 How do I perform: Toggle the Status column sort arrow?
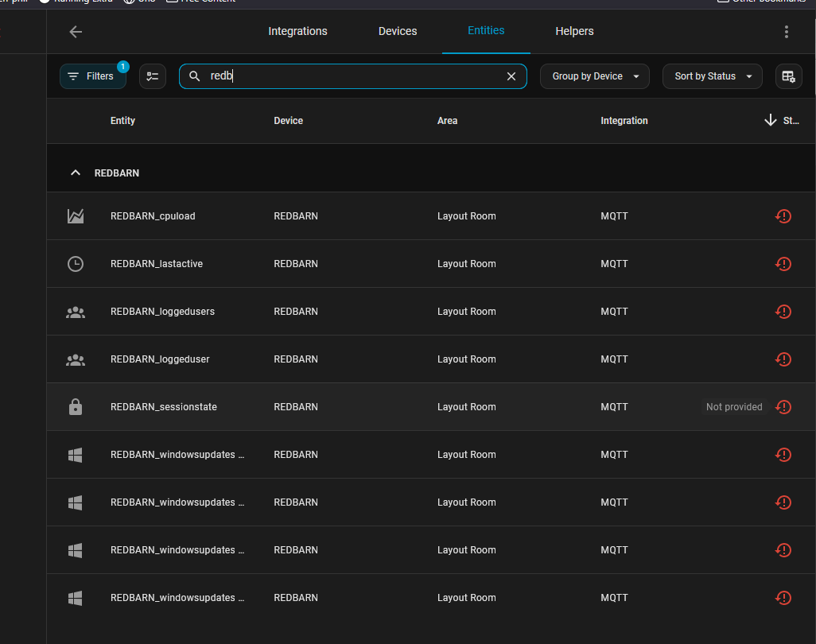tap(770, 121)
